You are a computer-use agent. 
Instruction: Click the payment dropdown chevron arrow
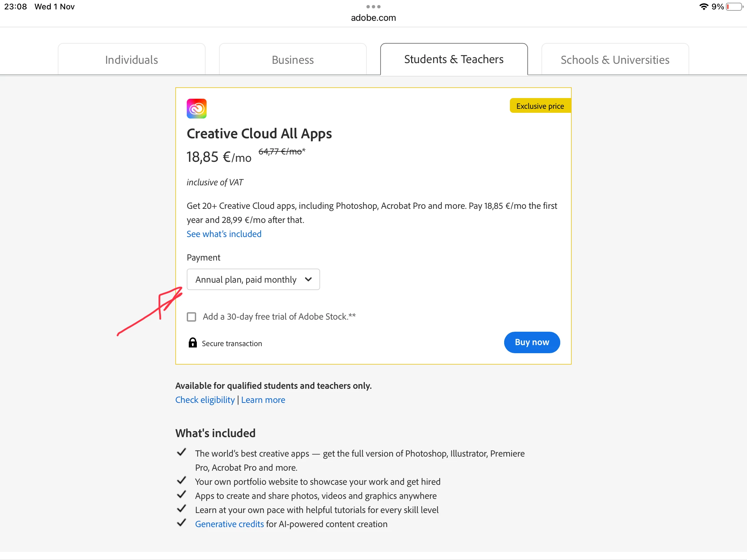point(308,279)
